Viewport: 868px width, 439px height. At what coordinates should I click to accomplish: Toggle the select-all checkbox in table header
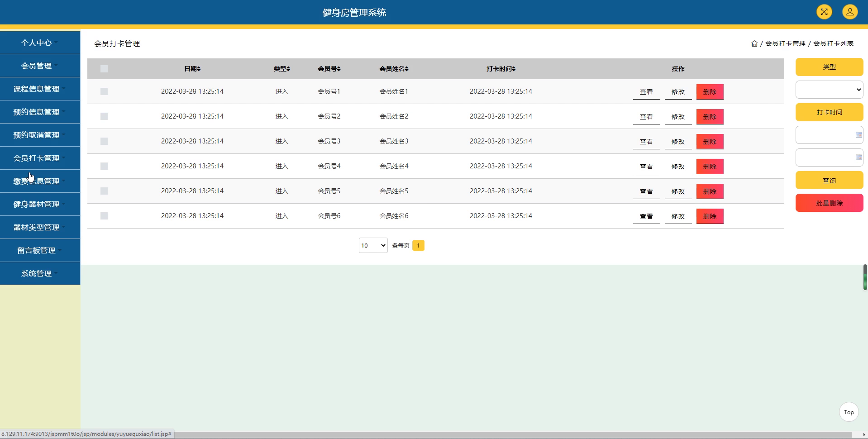point(104,69)
